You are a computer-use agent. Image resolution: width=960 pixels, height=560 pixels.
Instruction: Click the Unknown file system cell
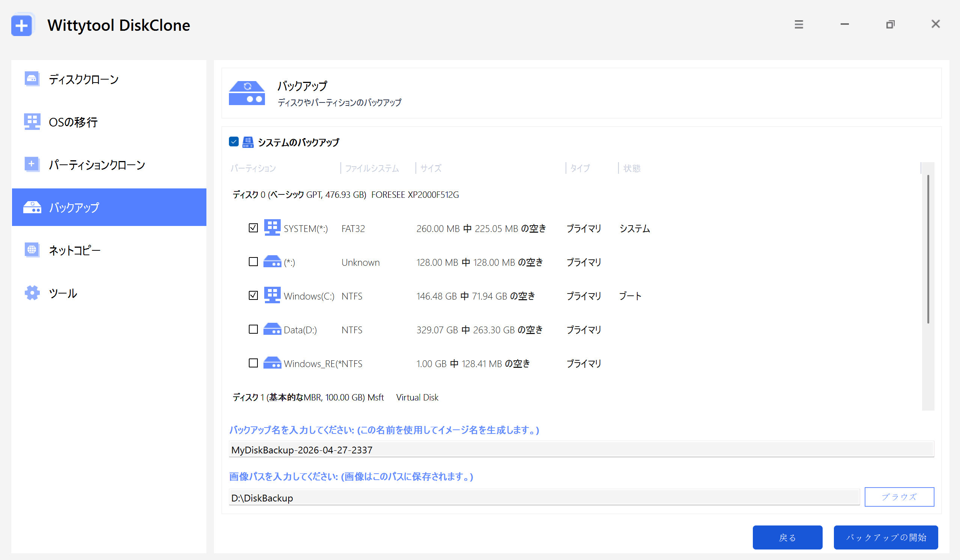click(x=360, y=262)
